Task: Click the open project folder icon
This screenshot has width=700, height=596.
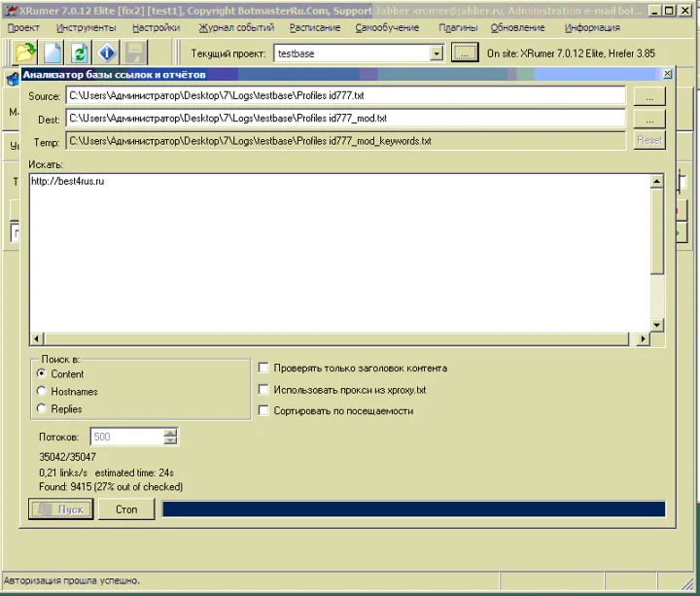Action: pyautogui.click(x=25, y=53)
